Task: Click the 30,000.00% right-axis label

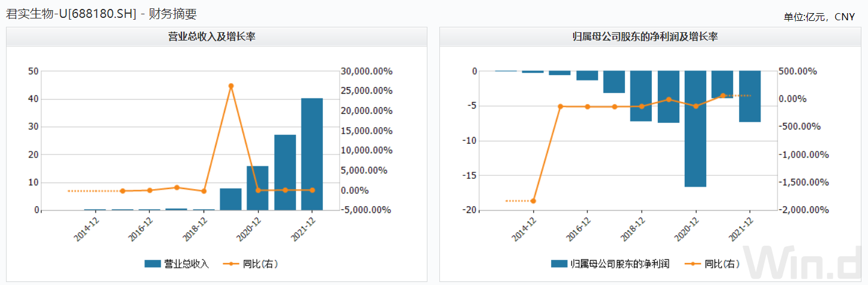Action: point(367,72)
